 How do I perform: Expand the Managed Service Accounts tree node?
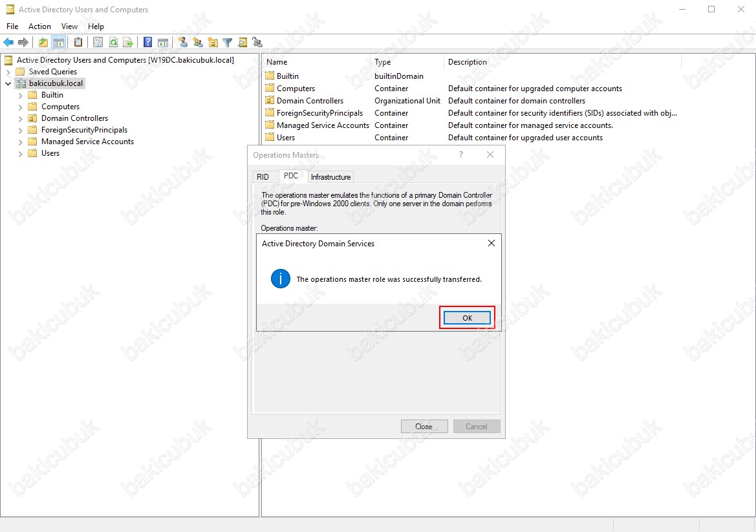click(20, 142)
